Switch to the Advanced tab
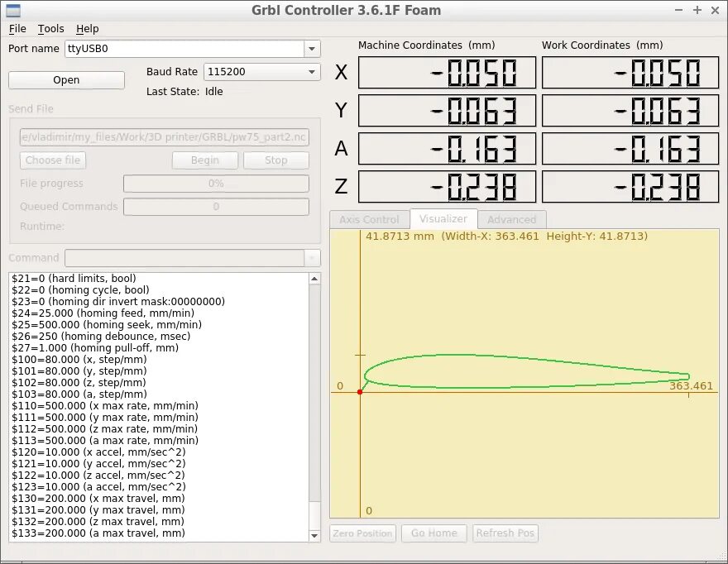This screenshot has height=564, width=728. point(511,220)
